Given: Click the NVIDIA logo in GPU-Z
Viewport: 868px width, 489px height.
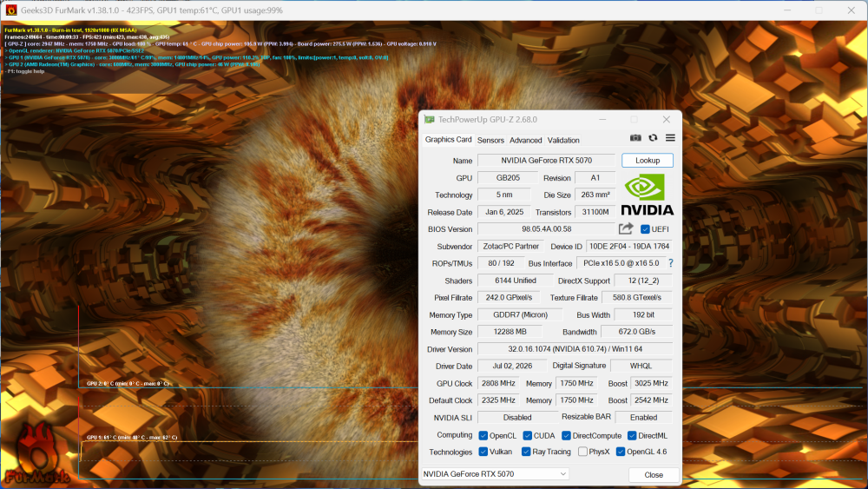Looking at the screenshot, I should (648, 195).
